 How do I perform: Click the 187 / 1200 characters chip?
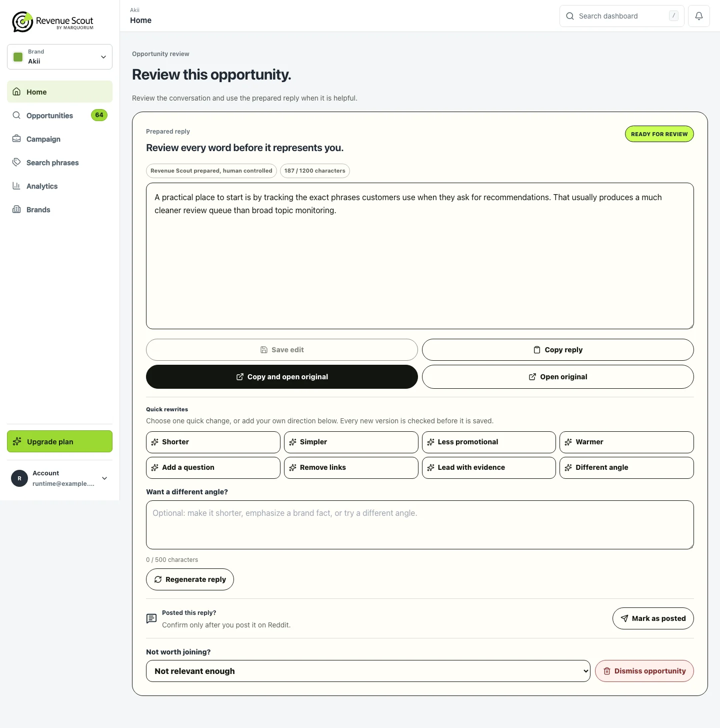click(315, 171)
